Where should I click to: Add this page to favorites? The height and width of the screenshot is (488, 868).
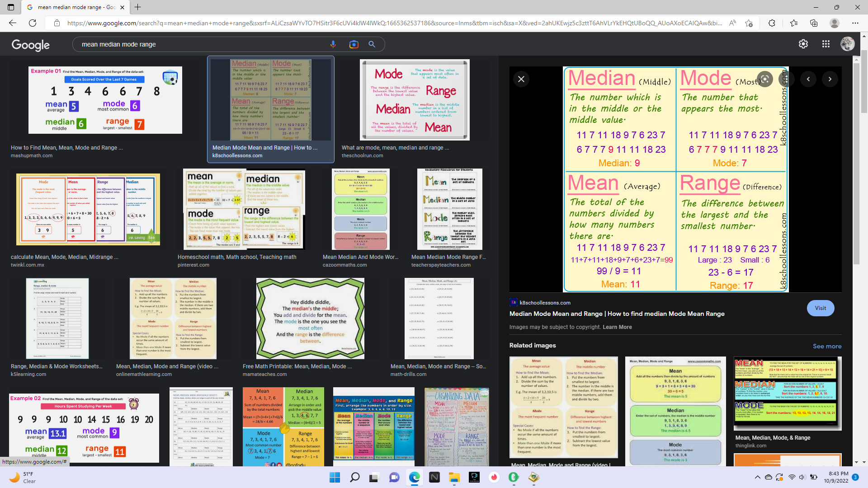(749, 23)
